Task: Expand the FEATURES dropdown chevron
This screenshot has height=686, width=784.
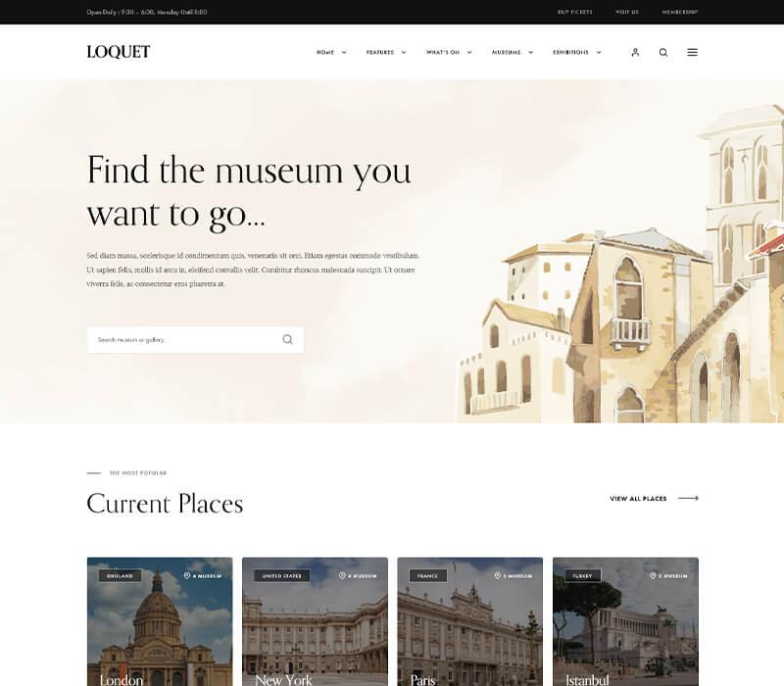Action: 402,52
